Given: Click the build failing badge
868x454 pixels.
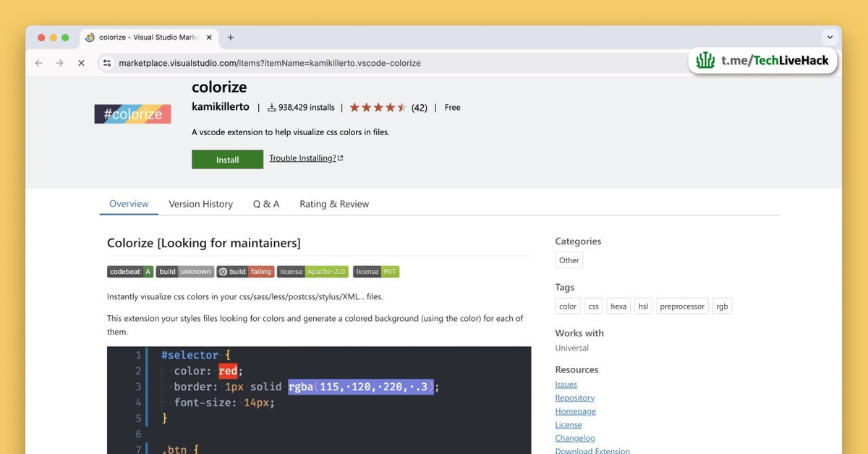Looking at the screenshot, I should point(245,271).
